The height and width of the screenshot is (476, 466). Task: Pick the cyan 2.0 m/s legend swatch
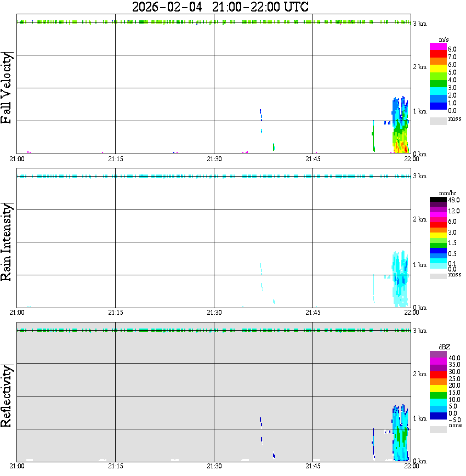click(x=438, y=92)
